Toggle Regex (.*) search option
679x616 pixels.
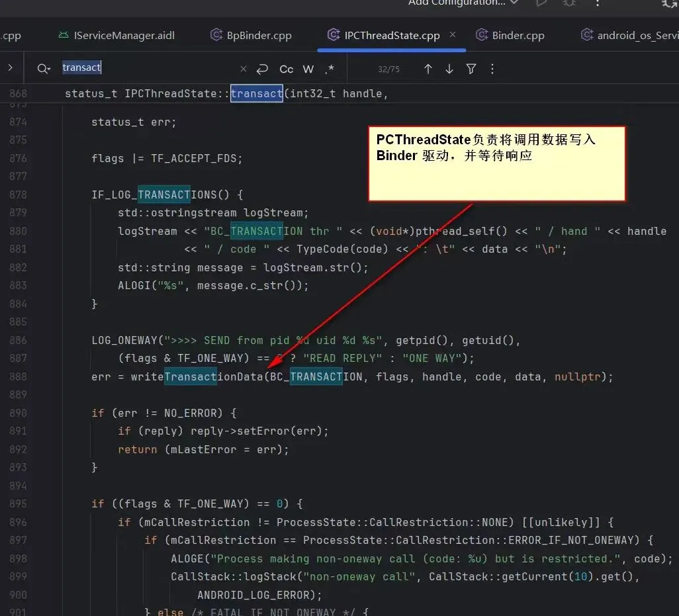(330, 69)
